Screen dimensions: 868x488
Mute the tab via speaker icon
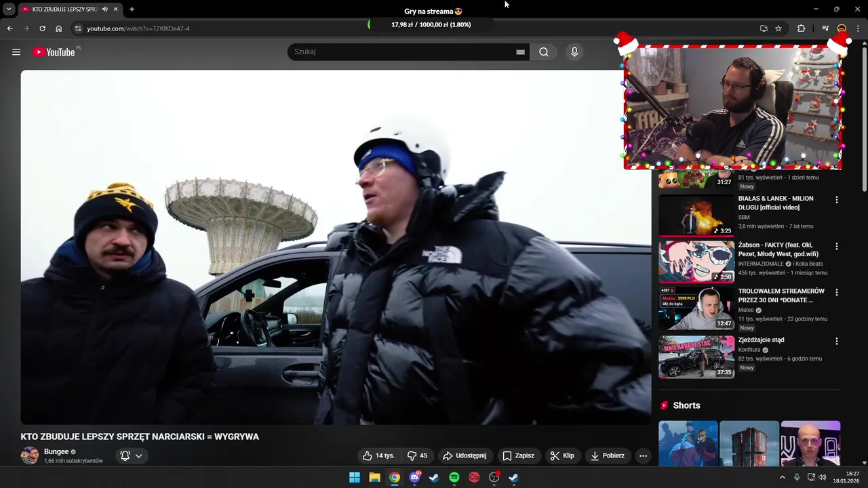[x=104, y=9]
